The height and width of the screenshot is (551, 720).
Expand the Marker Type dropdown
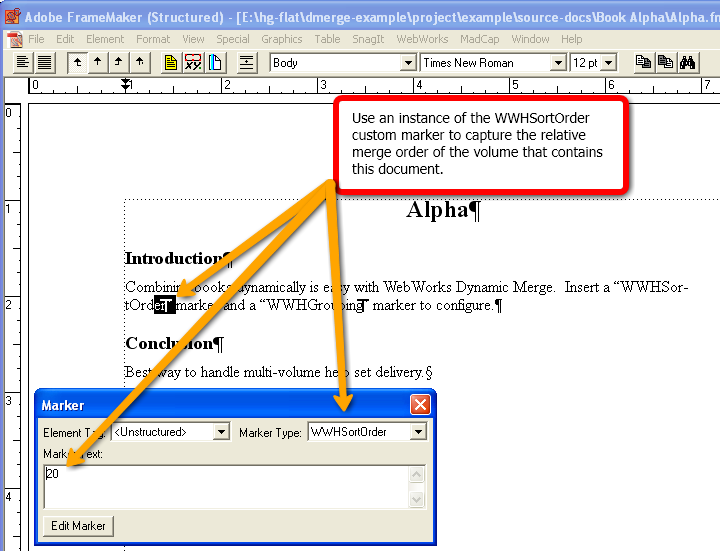click(419, 432)
